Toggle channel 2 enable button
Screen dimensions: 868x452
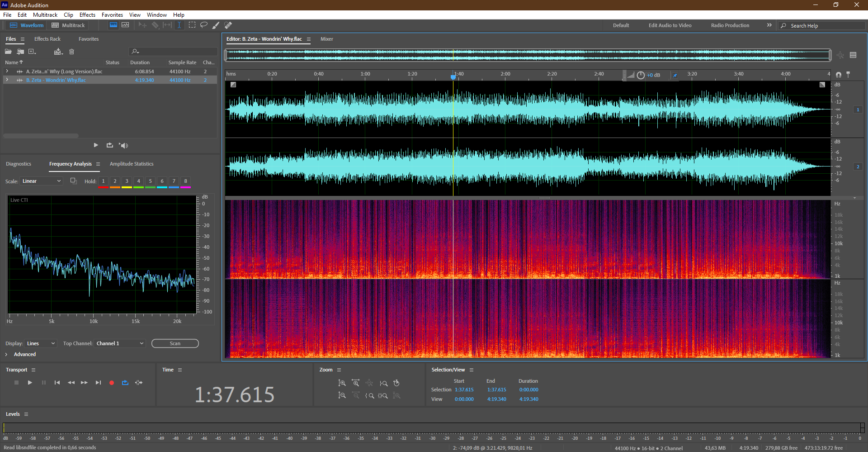tap(858, 167)
